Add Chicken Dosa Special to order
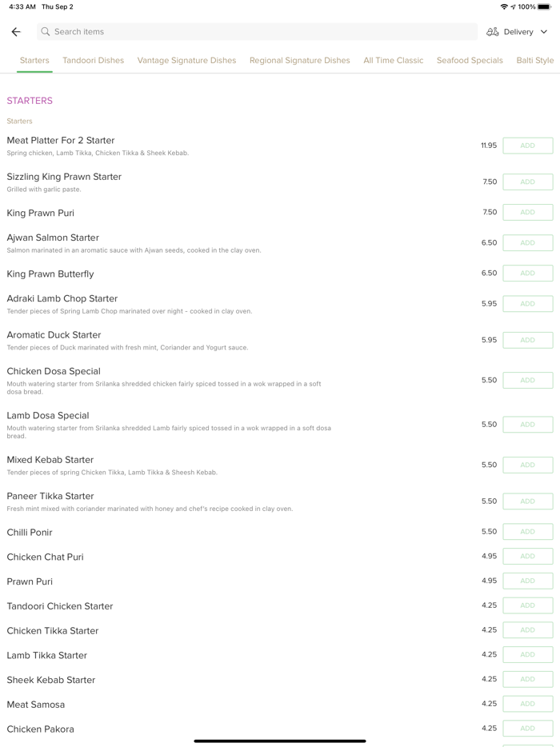Image resolution: width=560 pixels, height=747 pixels. coord(527,380)
